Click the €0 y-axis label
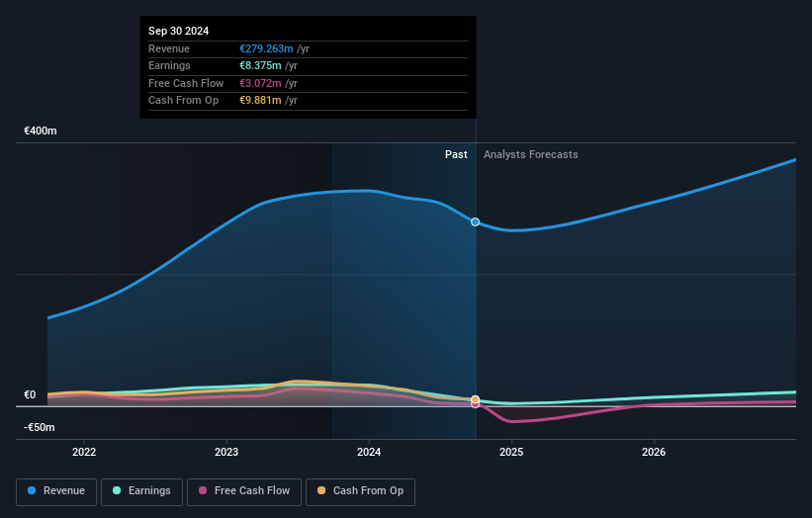The image size is (812, 518). [x=30, y=394]
